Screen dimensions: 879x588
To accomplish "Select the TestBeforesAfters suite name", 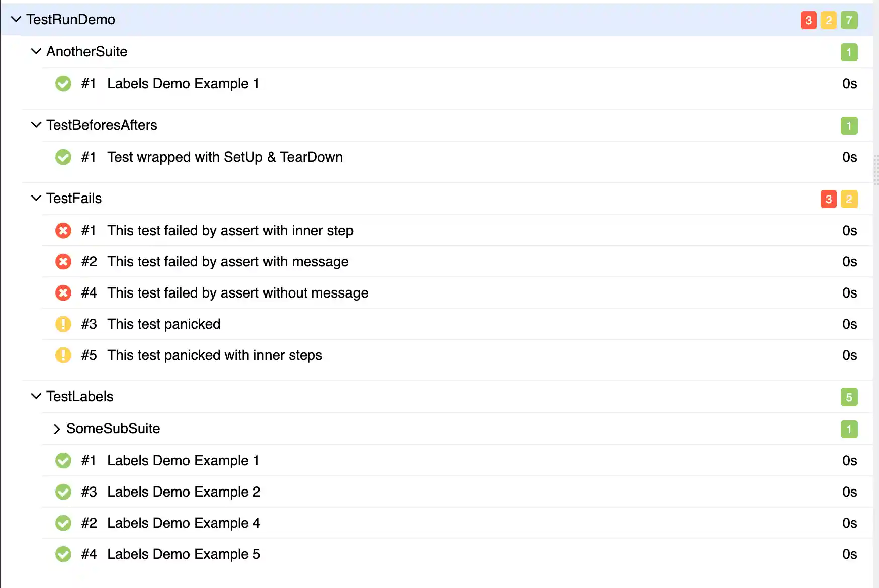I will coord(102,125).
